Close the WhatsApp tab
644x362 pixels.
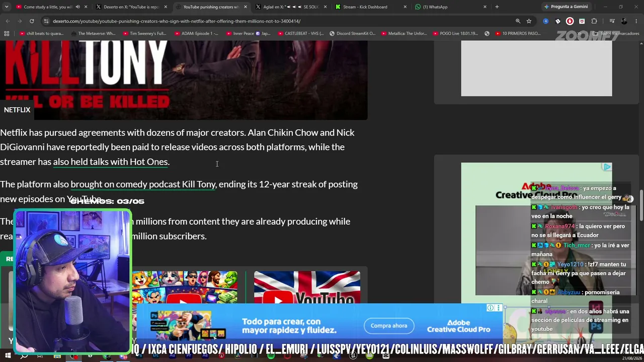pos(485,7)
